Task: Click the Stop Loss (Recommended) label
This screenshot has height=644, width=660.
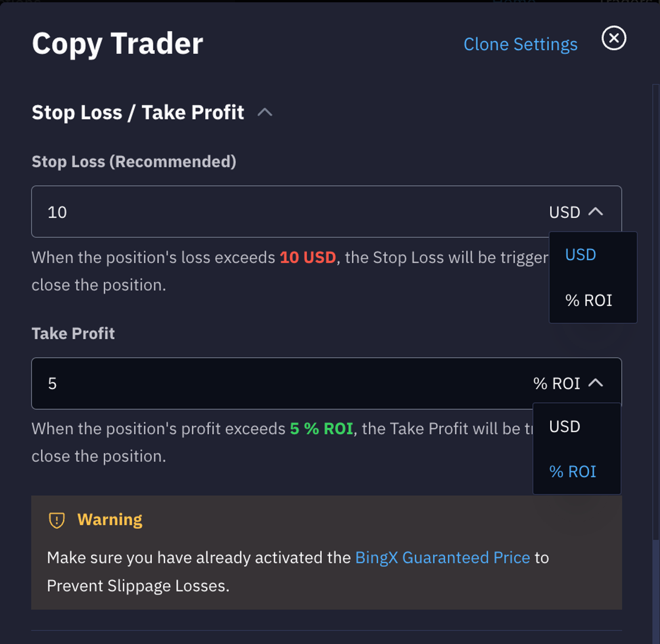Action: pyautogui.click(x=134, y=162)
